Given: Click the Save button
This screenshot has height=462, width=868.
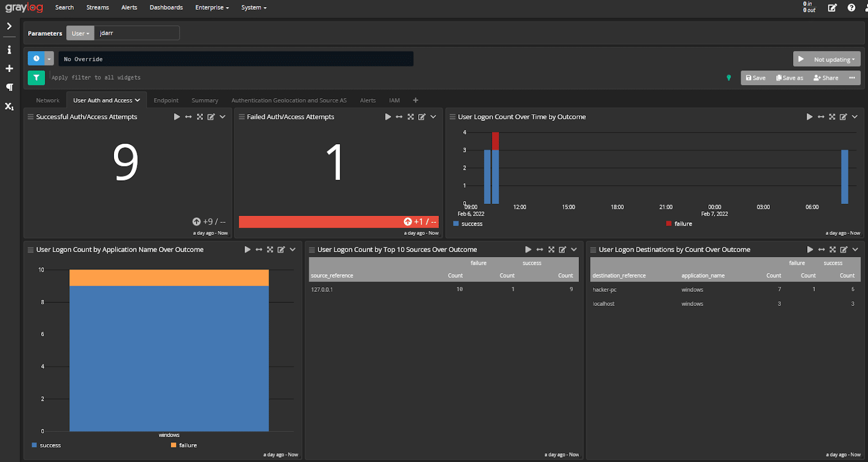Looking at the screenshot, I should pyautogui.click(x=756, y=78).
